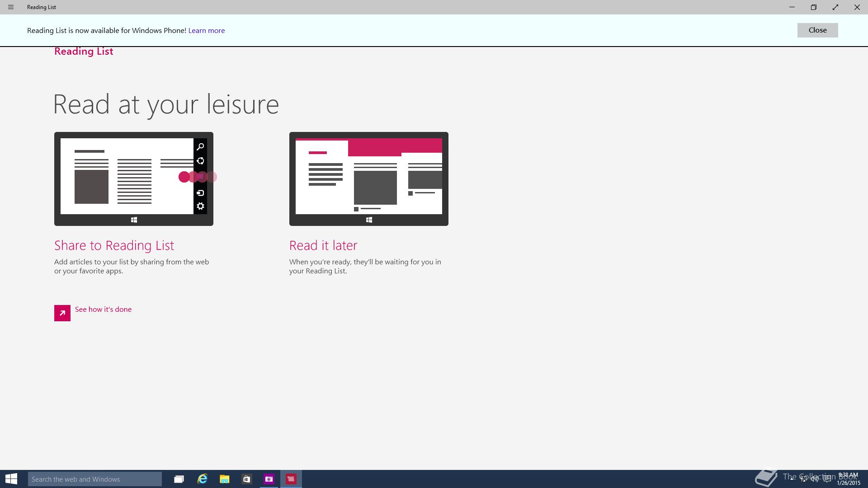Launch Internet Explorer from the taskbar
Image resolution: width=868 pixels, height=488 pixels.
coord(202,479)
